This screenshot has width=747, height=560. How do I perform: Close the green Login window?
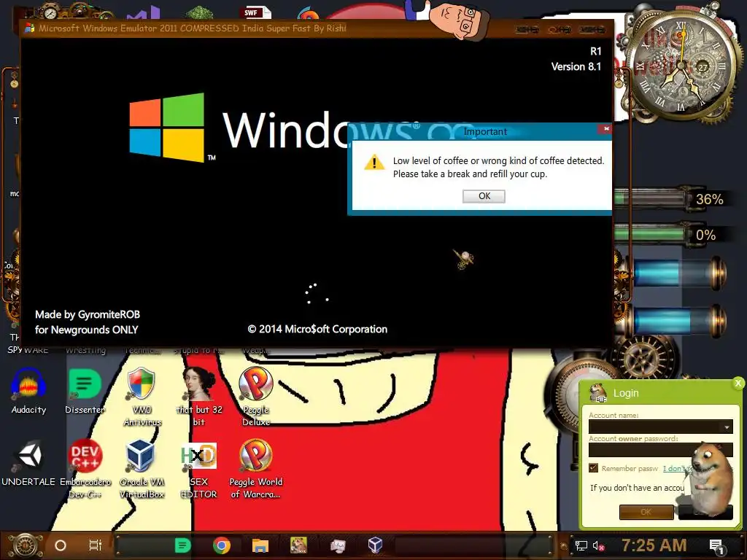[x=738, y=383]
